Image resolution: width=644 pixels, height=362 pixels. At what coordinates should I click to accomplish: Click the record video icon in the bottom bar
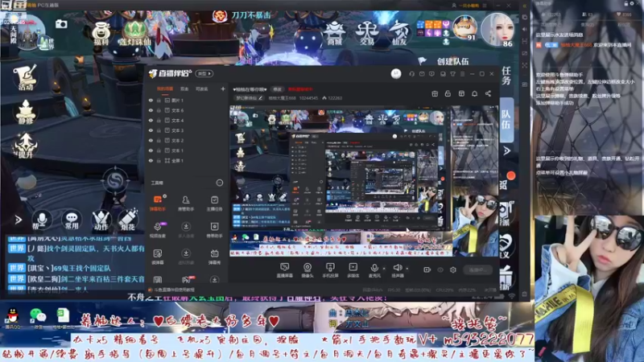click(427, 269)
